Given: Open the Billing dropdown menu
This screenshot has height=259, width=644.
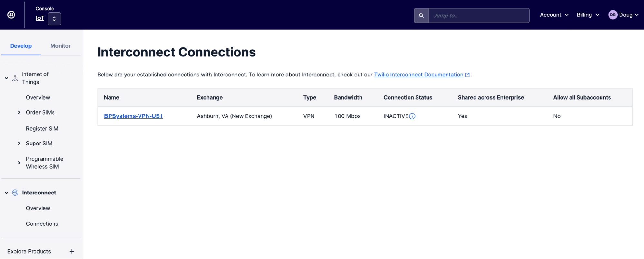Looking at the screenshot, I should point(588,15).
